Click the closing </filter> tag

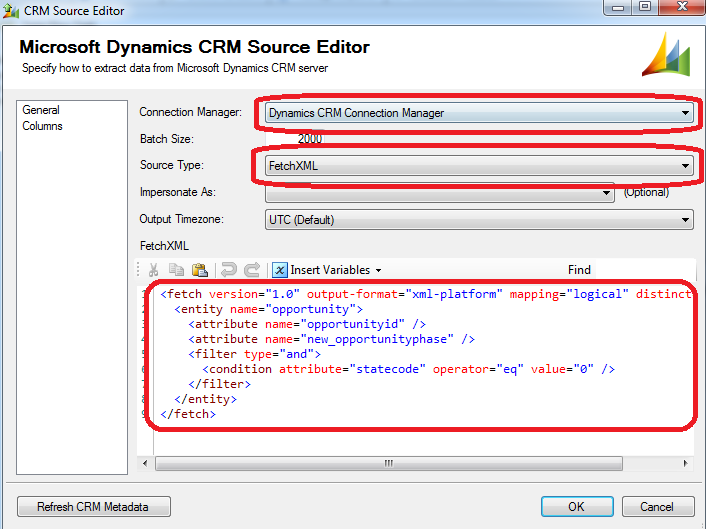click(x=219, y=384)
